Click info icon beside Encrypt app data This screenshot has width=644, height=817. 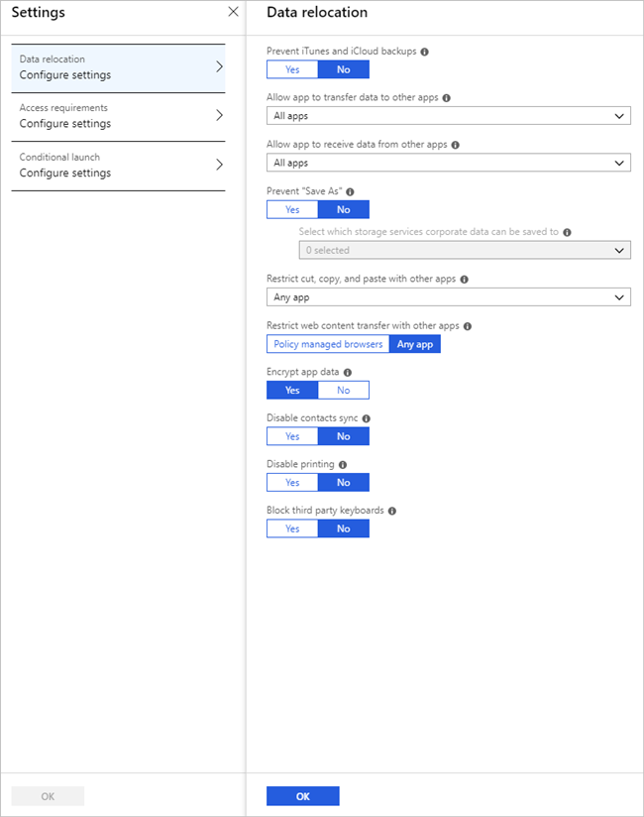click(347, 373)
